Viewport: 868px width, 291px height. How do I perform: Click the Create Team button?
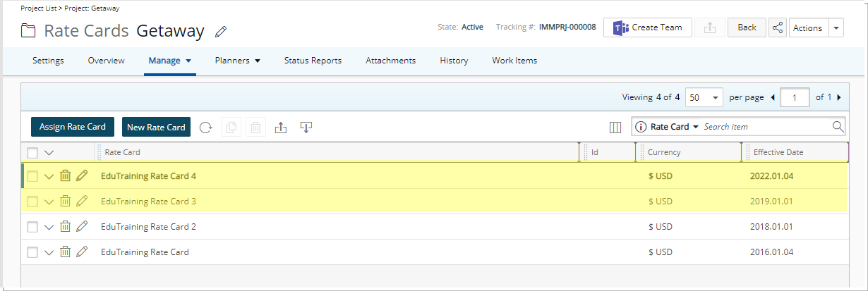click(x=648, y=27)
